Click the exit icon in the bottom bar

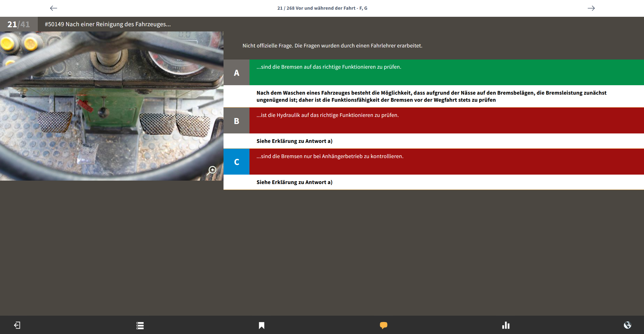click(17, 325)
